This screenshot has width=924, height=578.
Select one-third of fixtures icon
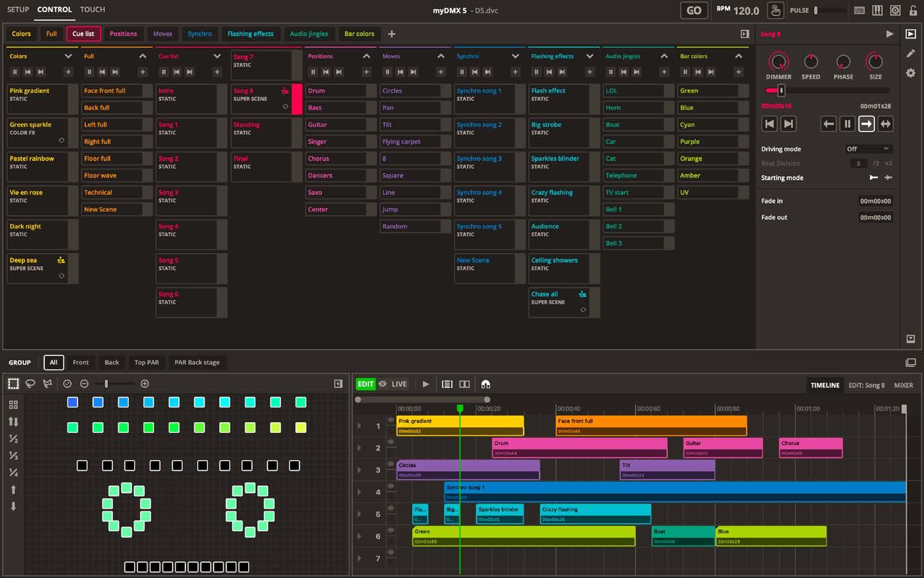pos(13,455)
